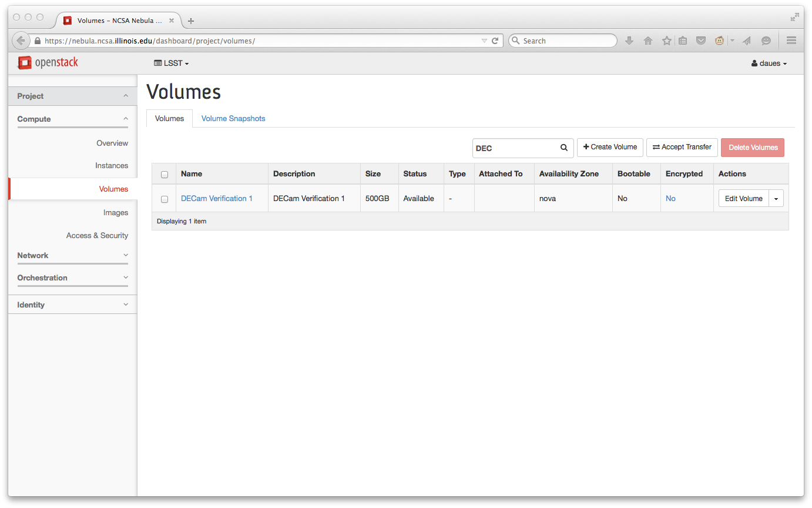
Task: Click the browser Search field
Action: pyautogui.click(x=563, y=41)
